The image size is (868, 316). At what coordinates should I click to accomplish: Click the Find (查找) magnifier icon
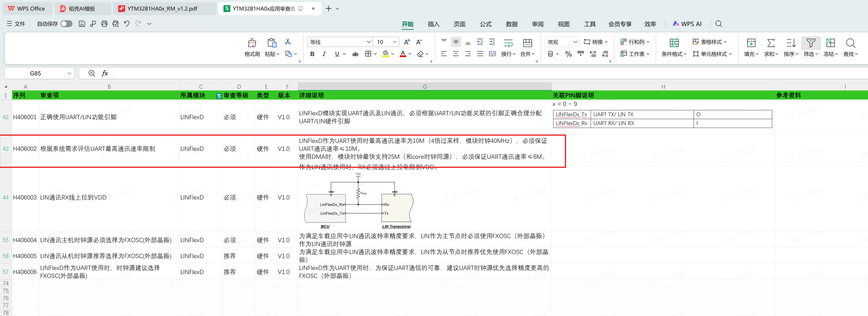pos(850,43)
